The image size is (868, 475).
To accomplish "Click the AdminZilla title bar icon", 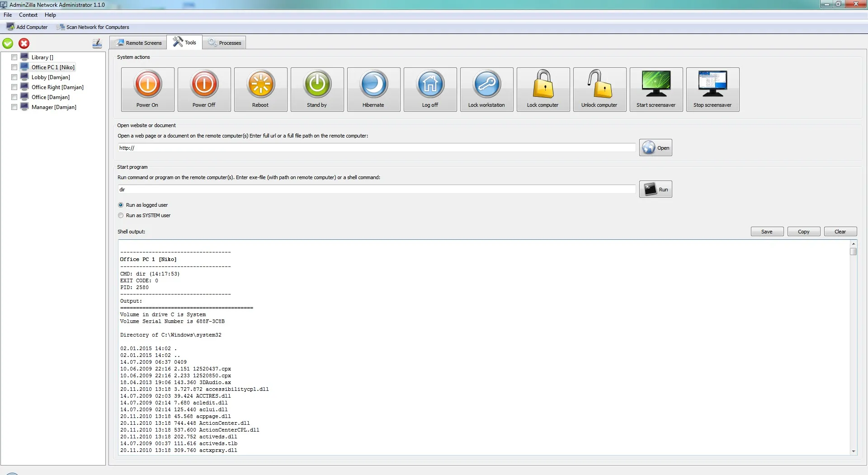I will 4,5.
